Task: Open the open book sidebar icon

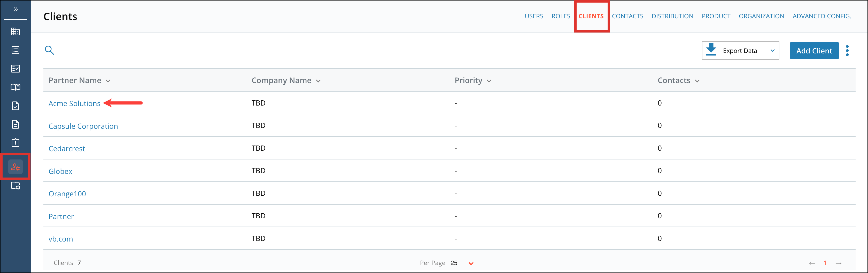Action: click(x=16, y=87)
